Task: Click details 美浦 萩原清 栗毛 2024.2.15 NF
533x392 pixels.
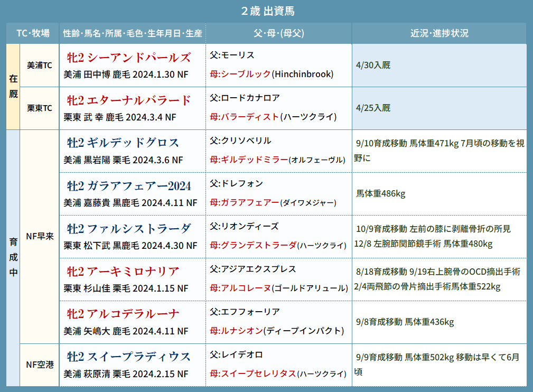Action: click(126, 374)
